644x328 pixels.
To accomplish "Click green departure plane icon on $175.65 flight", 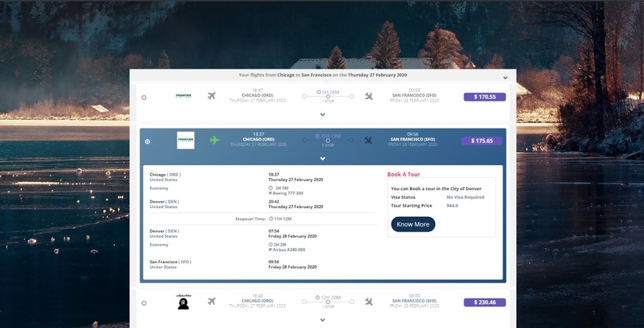I will [x=214, y=140].
